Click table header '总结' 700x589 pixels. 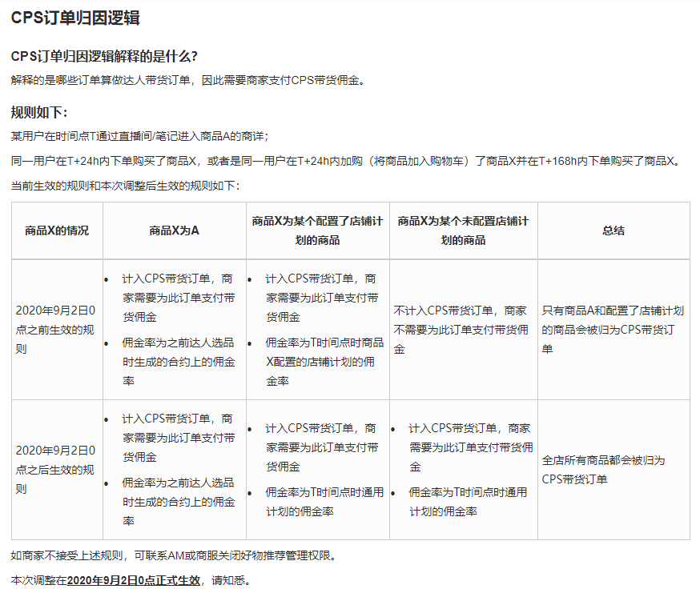tap(614, 230)
